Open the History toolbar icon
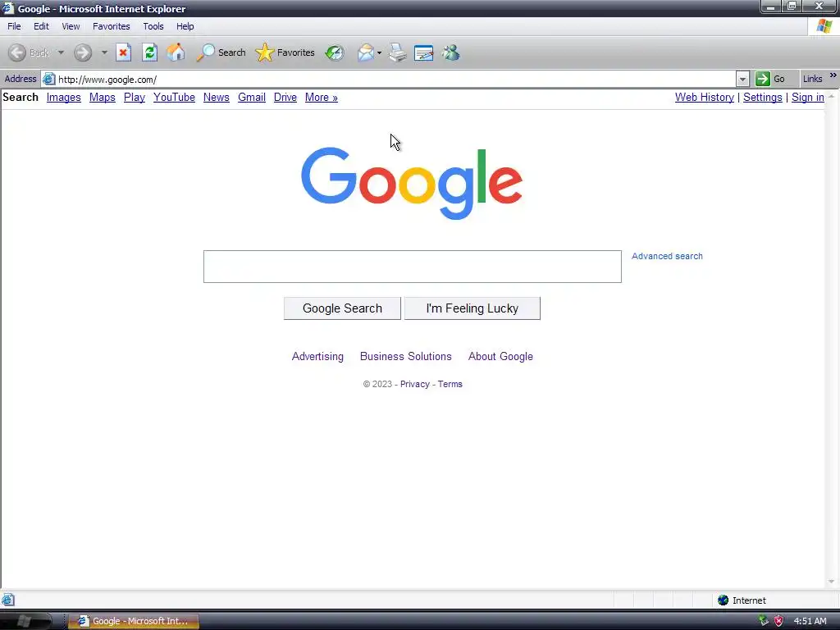840x630 pixels. pos(335,52)
